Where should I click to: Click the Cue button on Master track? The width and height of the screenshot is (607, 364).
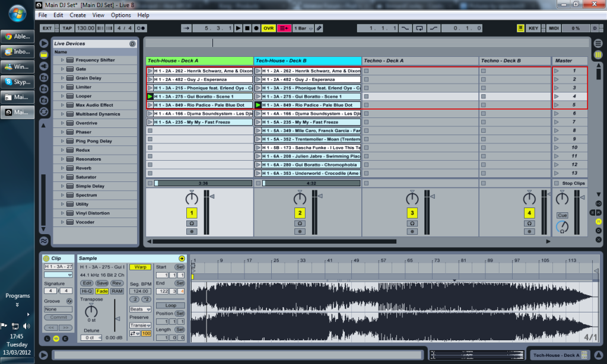562,215
